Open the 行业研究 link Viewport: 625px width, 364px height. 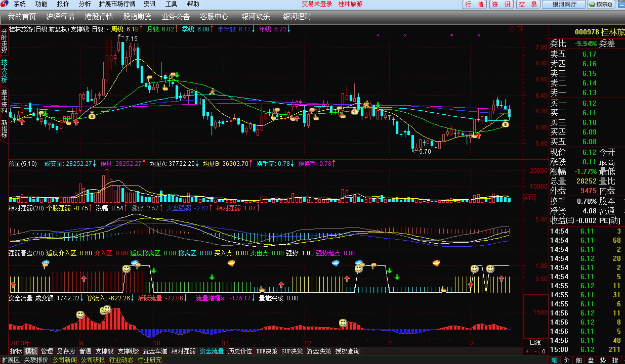pyautogui.click(x=150, y=360)
